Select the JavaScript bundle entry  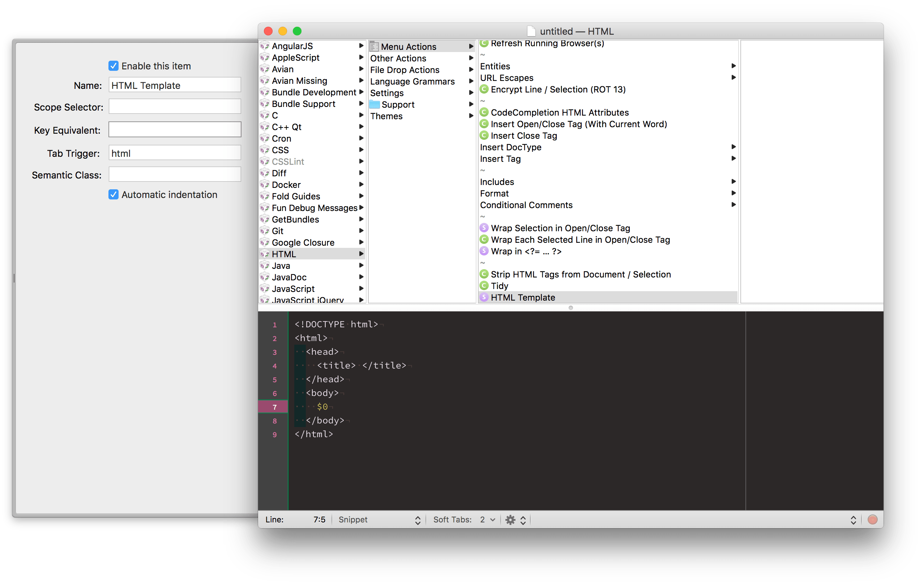pos(293,289)
